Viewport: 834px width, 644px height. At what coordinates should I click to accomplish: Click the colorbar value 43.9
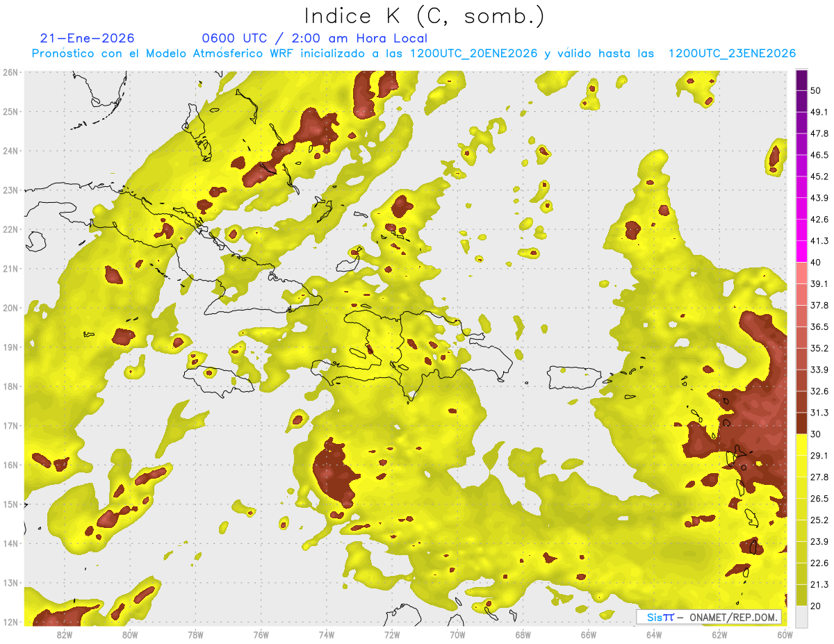(819, 198)
